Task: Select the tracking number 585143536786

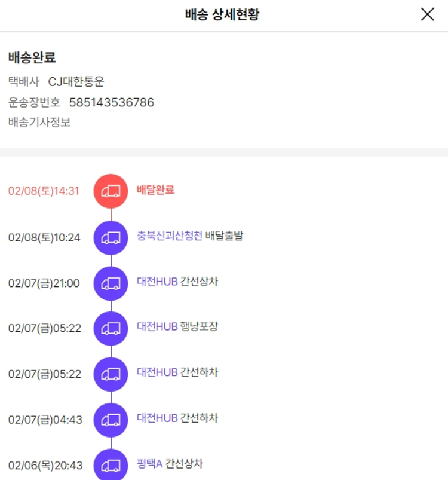Action: [112, 102]
